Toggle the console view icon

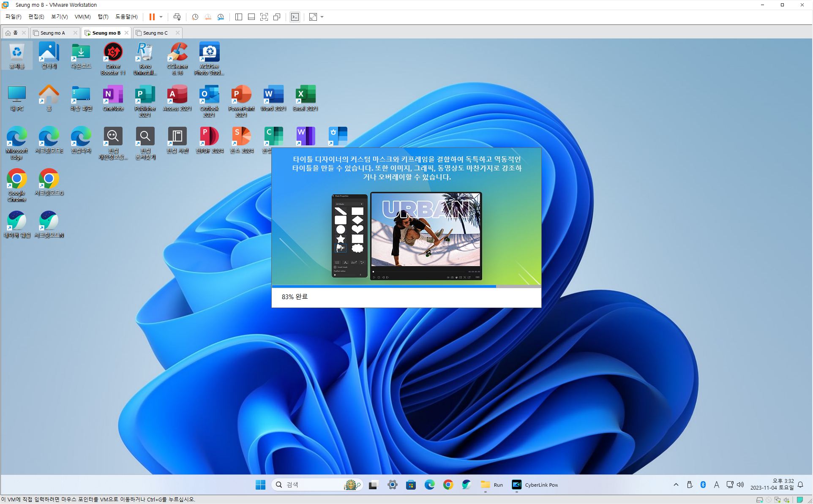295,17
